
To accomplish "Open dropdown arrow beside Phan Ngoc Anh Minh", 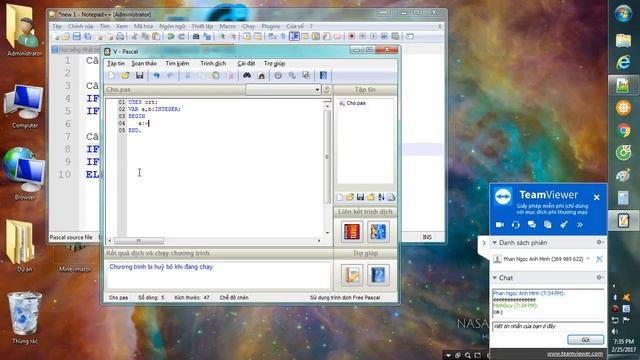I will tap(588, 259).
